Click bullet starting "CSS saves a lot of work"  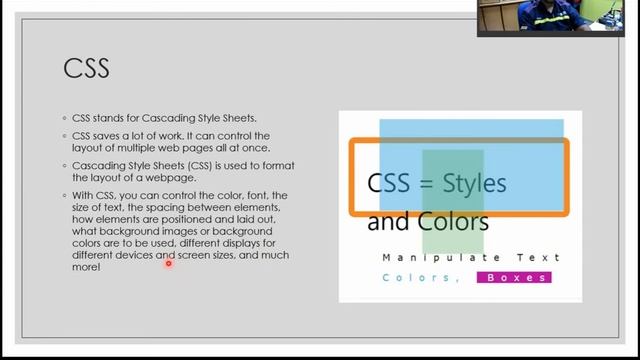pos(171,142)
